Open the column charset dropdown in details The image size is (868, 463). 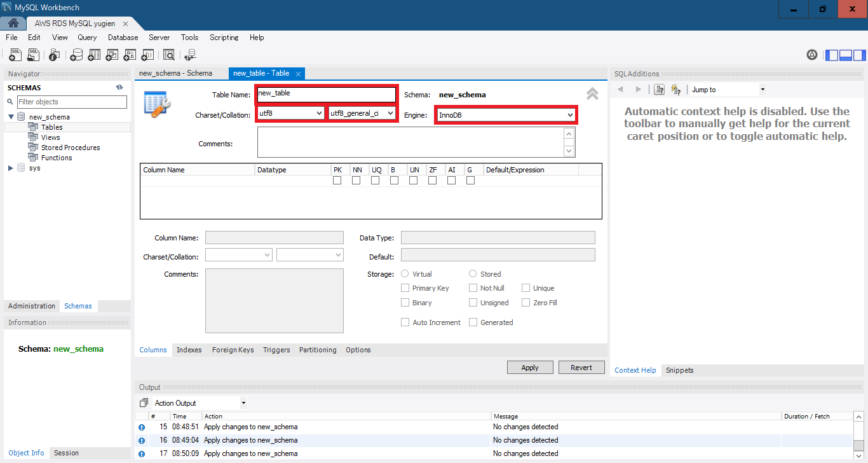point(239,254)
